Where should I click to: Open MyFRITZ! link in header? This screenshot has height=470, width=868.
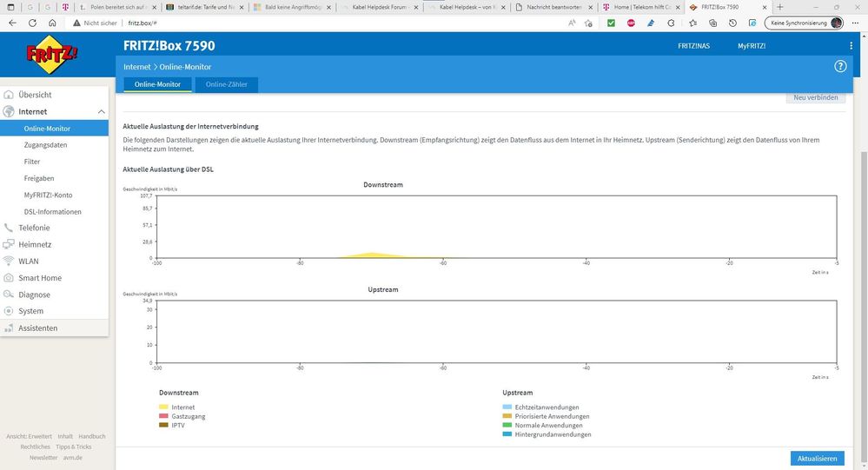point(752,46)
